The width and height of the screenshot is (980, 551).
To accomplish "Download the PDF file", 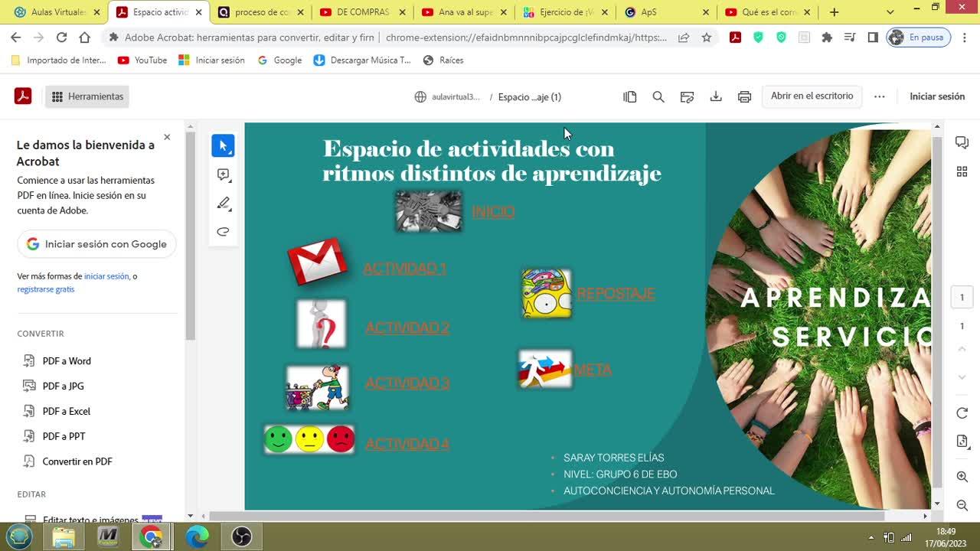I will 716,96.
